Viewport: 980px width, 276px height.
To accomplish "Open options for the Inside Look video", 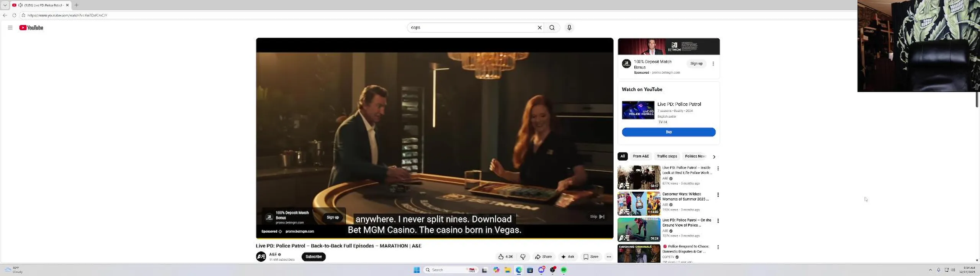I will pyautogui.click(x=718, y=169).
